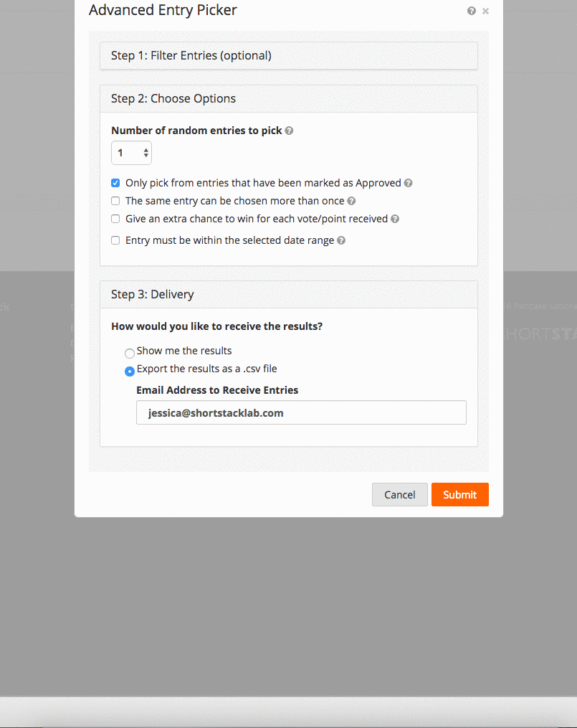
Task: Submit the entry picker form
Action: [x=459, y=494]
